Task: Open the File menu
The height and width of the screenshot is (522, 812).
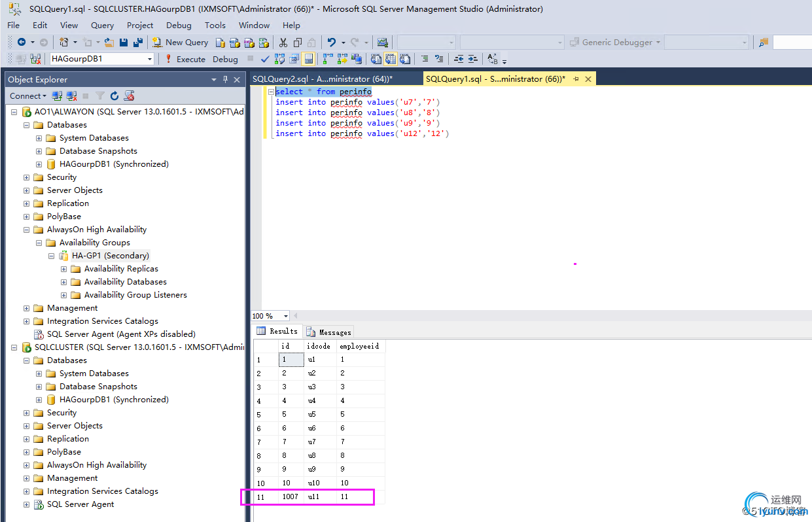Action: [x=14, y=25]
